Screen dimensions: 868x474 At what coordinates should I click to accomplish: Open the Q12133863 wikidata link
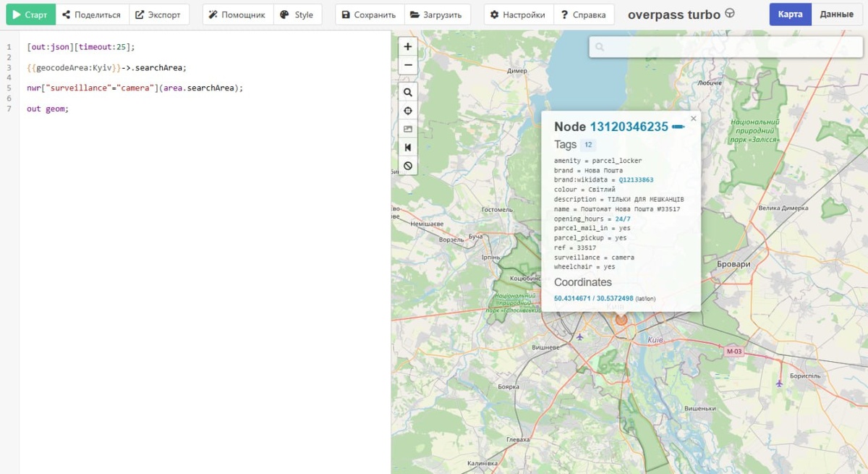pyautogui.click(x=636, y=180)
